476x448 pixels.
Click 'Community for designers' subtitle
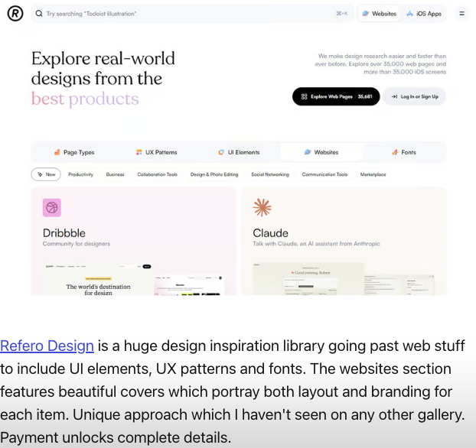77,244
